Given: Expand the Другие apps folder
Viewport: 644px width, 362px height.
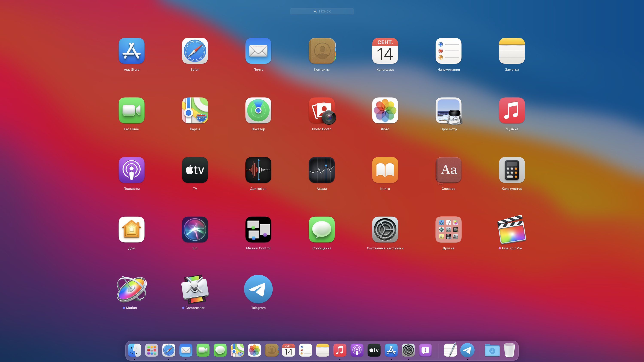Looking at the screenshot, I should point(448,229).
